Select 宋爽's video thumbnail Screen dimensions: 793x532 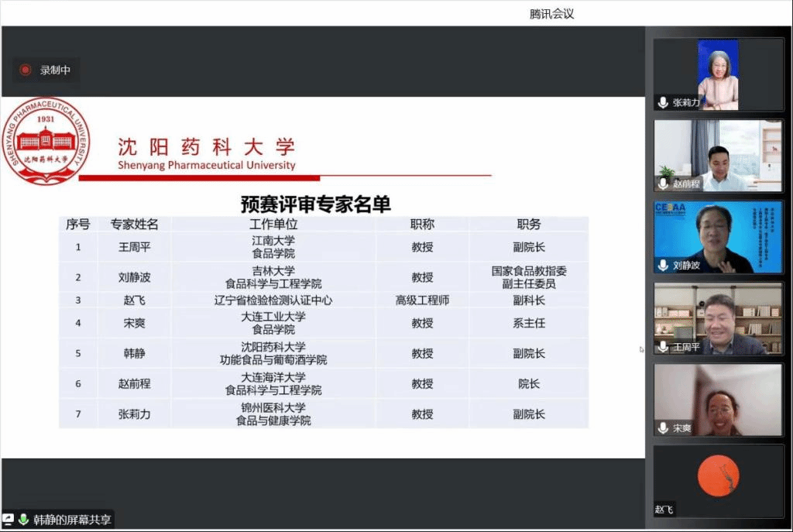coord(718,400)
